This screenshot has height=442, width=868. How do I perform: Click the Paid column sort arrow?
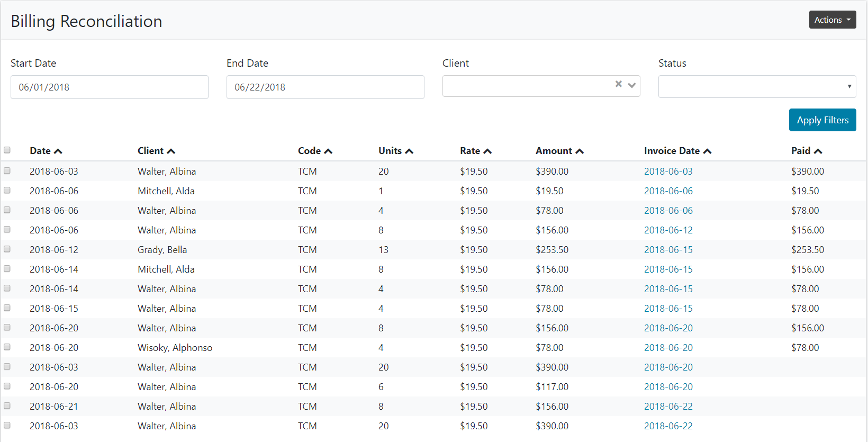tap(818, 151)
